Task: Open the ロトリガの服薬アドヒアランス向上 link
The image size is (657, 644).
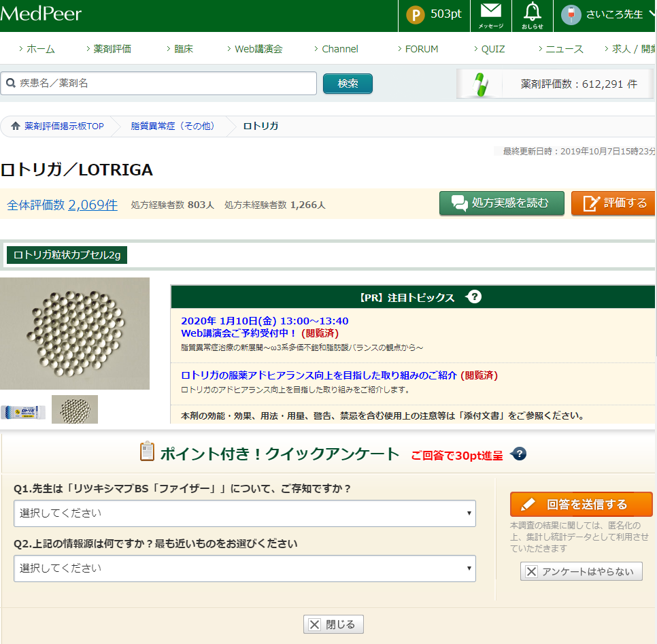Action: (x=318, y=375)
